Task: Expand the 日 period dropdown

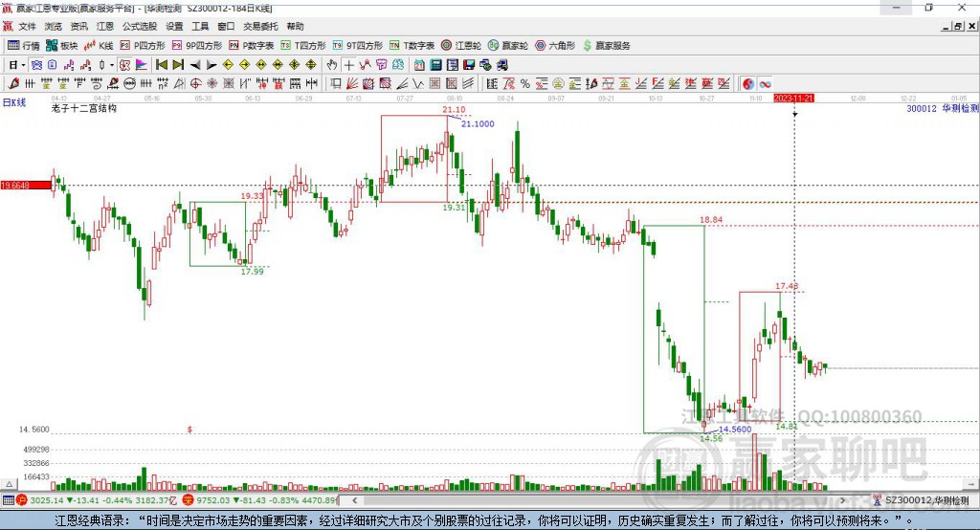Action: [23, 65]
